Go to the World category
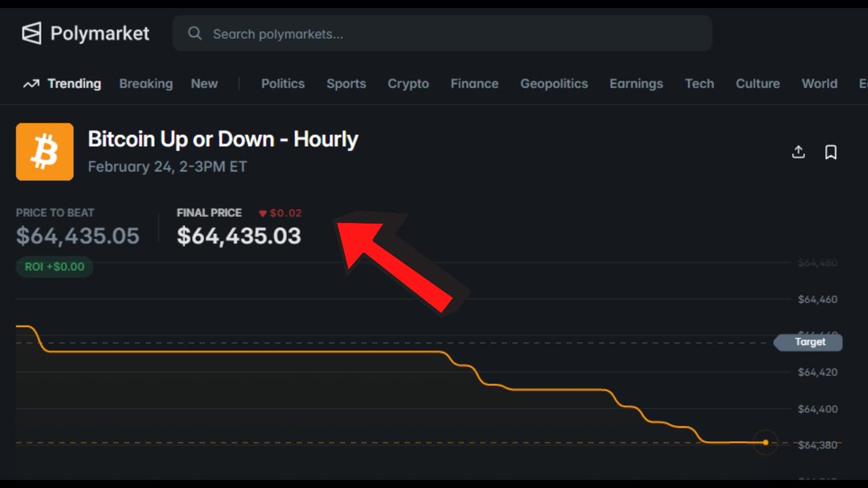Viewport: 868px width, 488px height. coord(820,84)
